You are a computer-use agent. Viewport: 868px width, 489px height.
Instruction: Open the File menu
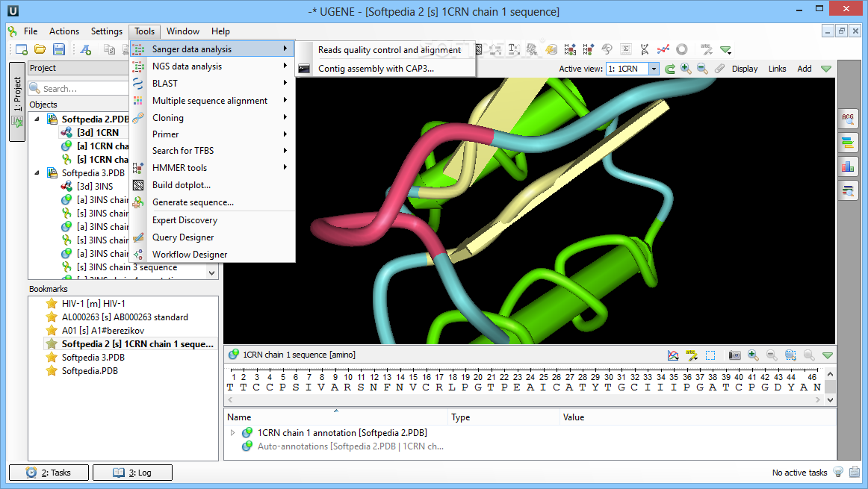pyautogui.click(x=31, y=31)
